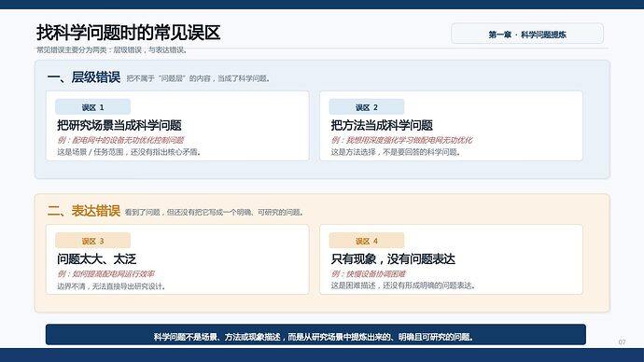Click the 误区 4 badge
The image size is (644, 362).
[x=367, y=241]
